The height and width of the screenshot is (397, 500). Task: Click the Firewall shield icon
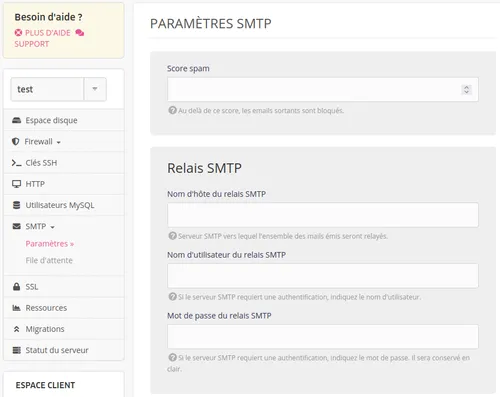[x=15, y=142]
